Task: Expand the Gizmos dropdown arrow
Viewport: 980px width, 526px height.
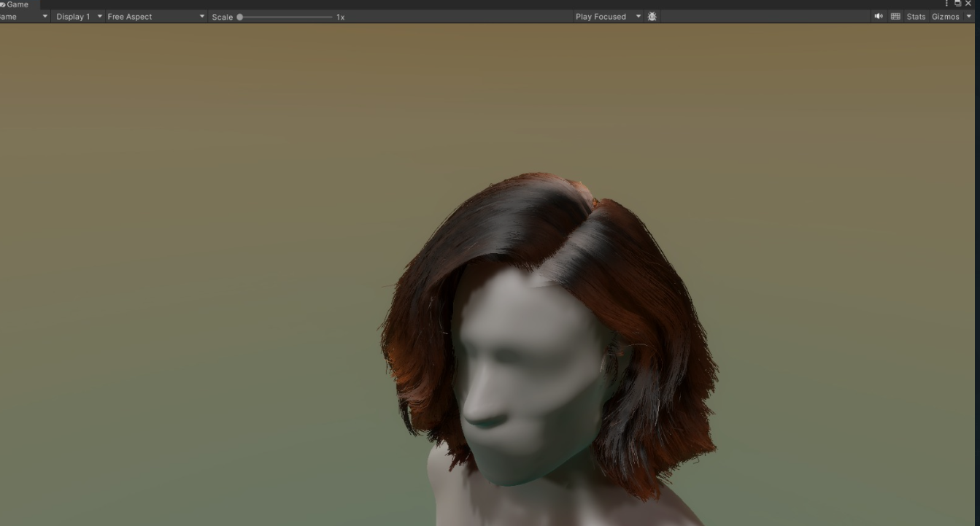Action: [x=969, y=17]
